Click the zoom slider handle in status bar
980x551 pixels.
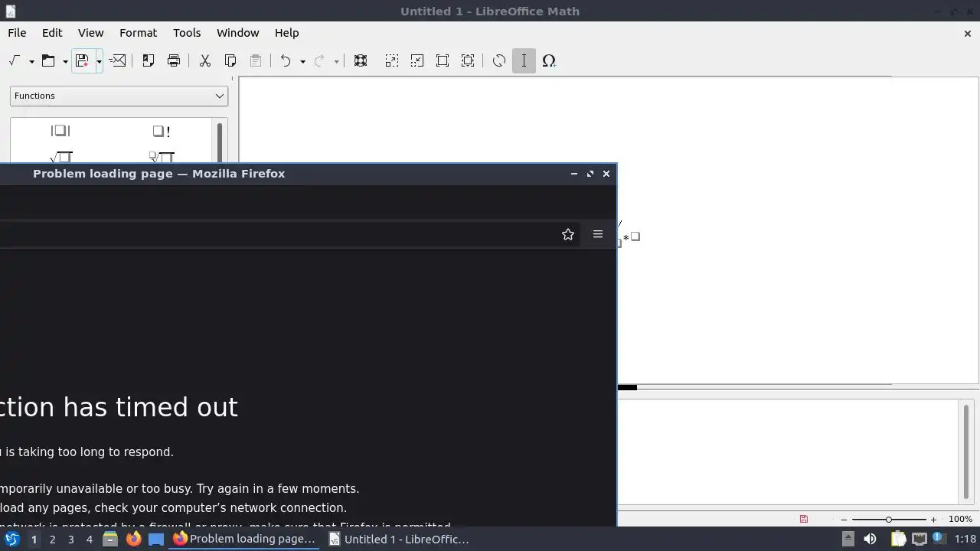tap(888, 520)
